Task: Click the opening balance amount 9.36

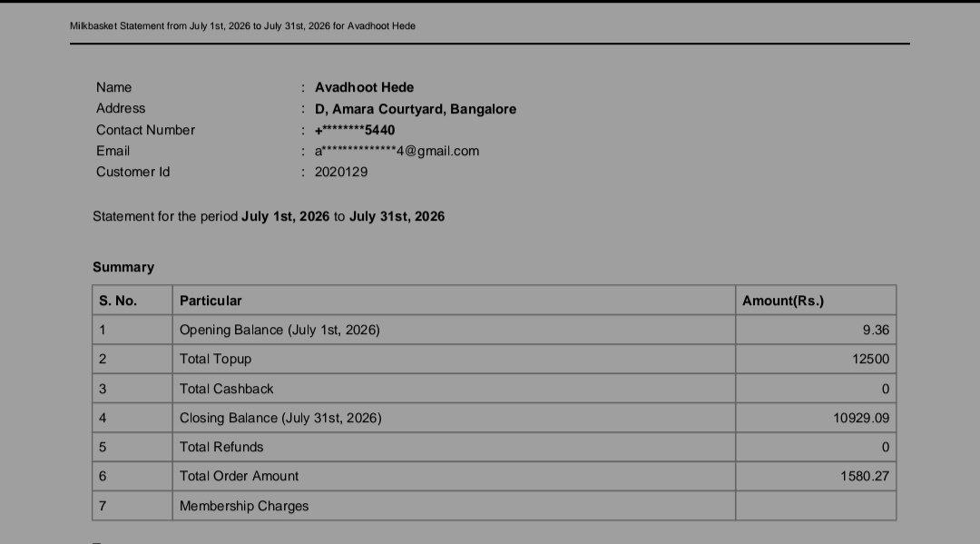Action: pos(876,331)
